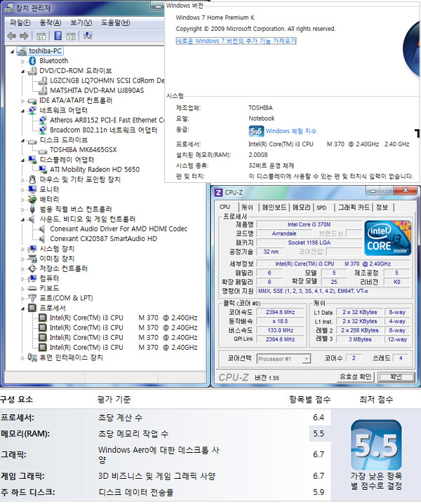The height and width of the screenshot is (504, 421).
Task: Click the 유효성 확인 button in CPU-Z
Action: pos(356,376)
